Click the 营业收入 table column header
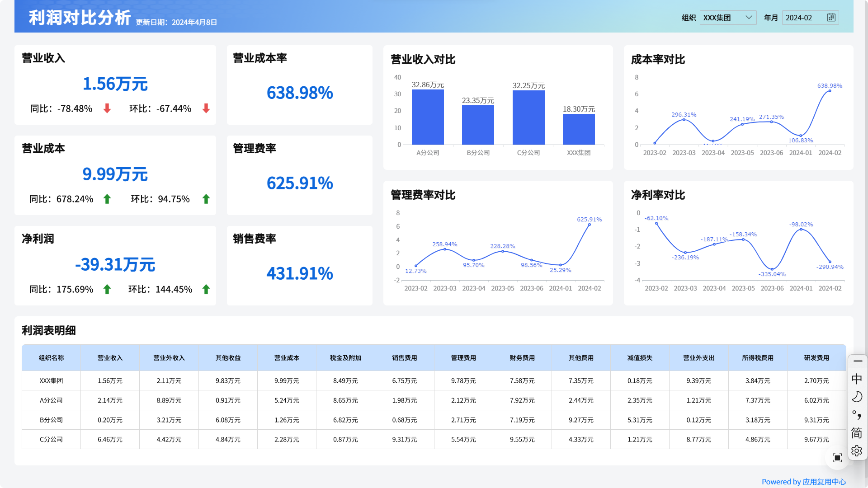868x488 pixels. (110, 358)
